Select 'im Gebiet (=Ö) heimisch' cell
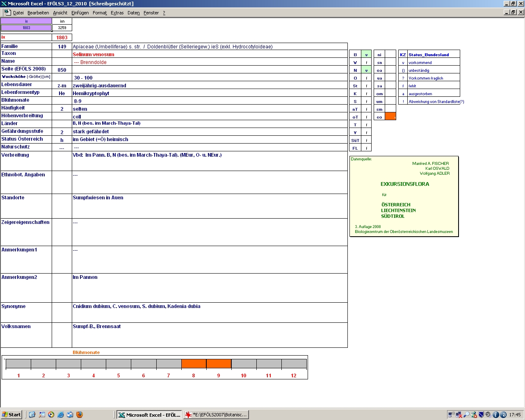Viewport: 525px width, 420px height. (x=210, y=139)
